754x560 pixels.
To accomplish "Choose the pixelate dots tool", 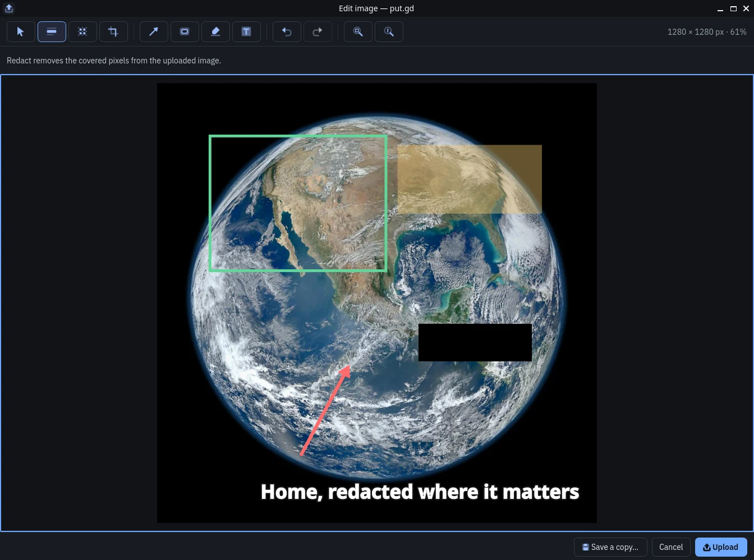I will [x=82, y=32].
